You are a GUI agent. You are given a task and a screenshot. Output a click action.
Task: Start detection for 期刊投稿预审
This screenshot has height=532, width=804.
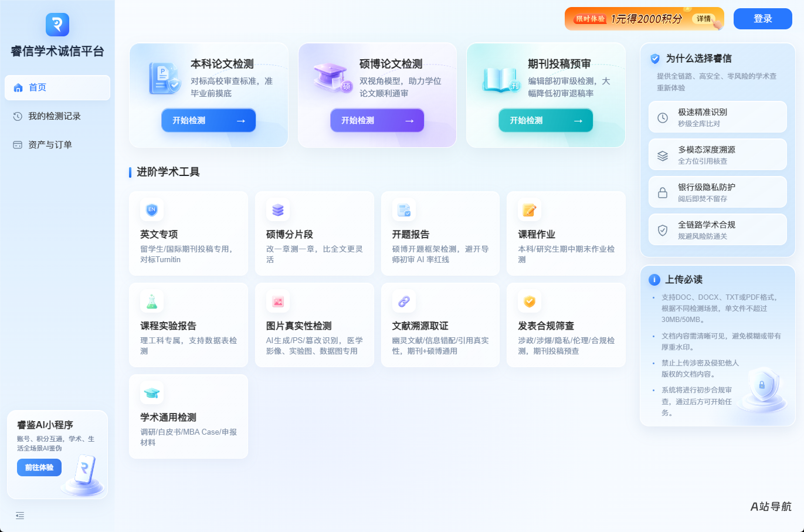click(546, 120)
